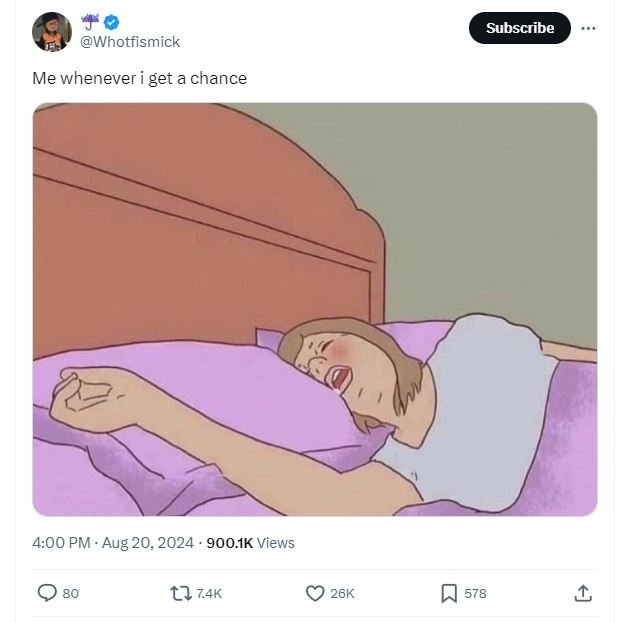Click the 26K likes count
Viewport: 619px width, 623px height.
click(342, 593)
